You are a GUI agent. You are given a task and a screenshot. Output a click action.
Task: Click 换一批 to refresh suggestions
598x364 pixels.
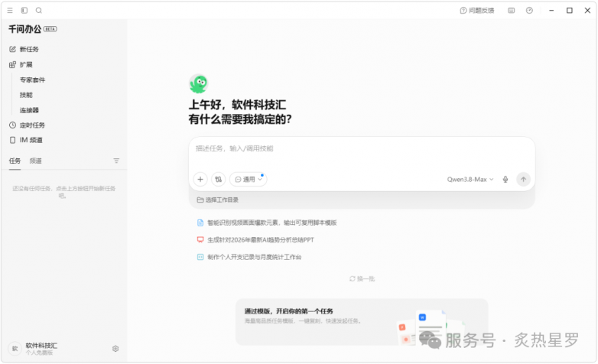pos(362,279)
